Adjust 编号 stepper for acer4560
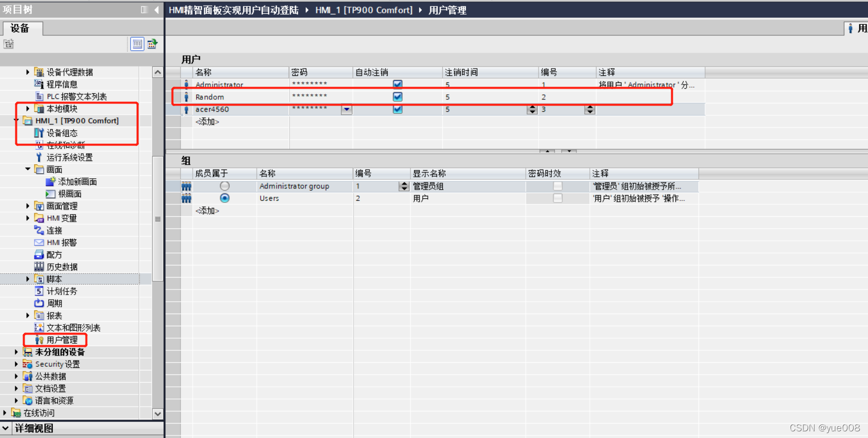Viewport: 868px width, 438px height. click(590, 109)
